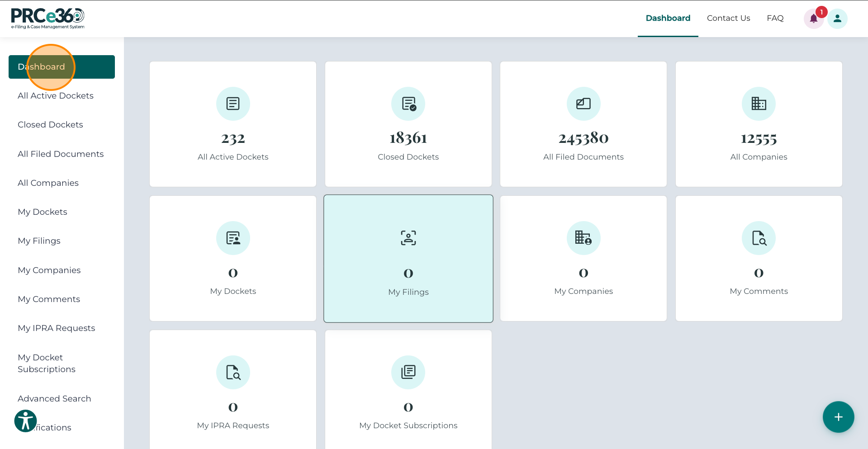This screenshot has width=868, height=449.
Task: Open Advanced Search from the sidebar
Action: click(x=54, y=399)
